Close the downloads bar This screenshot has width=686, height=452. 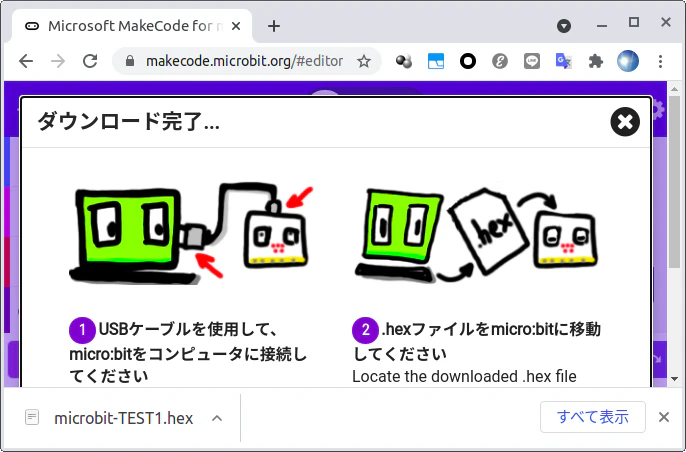coord(664,417)
